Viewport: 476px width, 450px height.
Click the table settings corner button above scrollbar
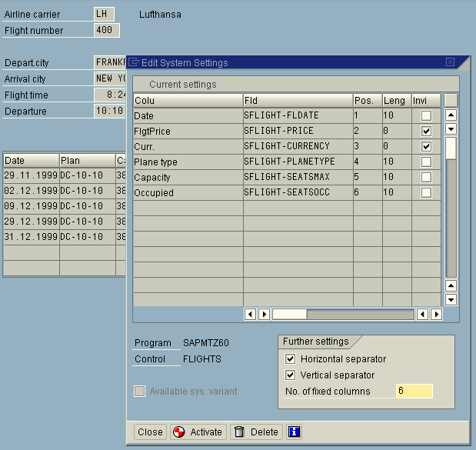451,100
